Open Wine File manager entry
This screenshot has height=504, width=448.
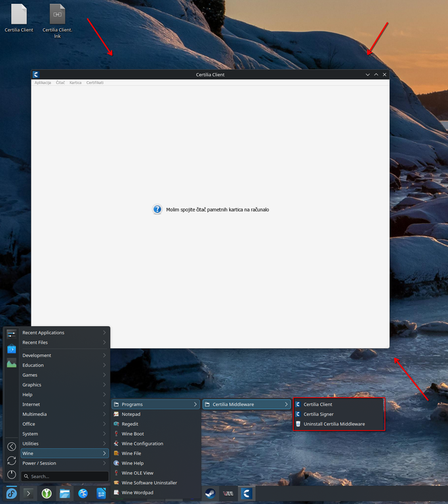click(x=156, y=453)
